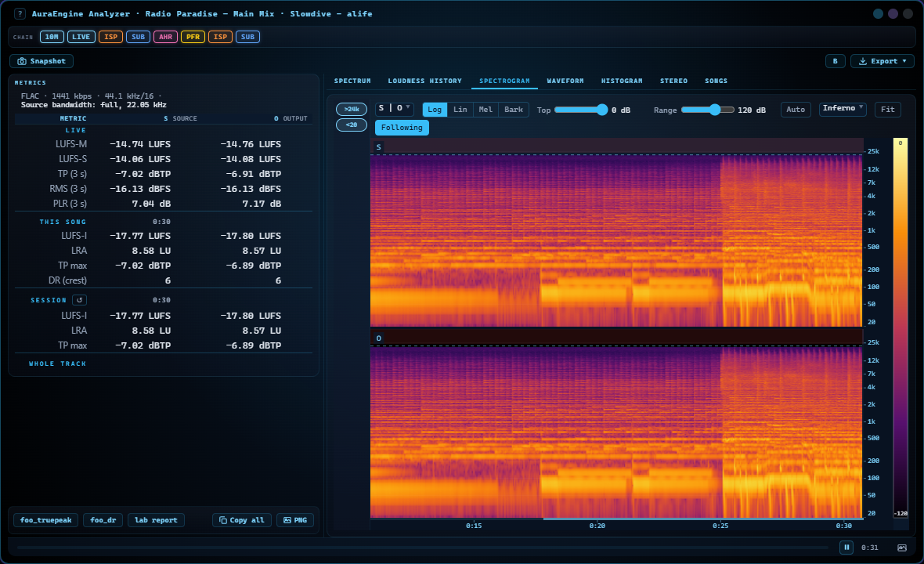Click the 0:20 timeline marker
The image size is (924, 564).
[x=597, y=526]
